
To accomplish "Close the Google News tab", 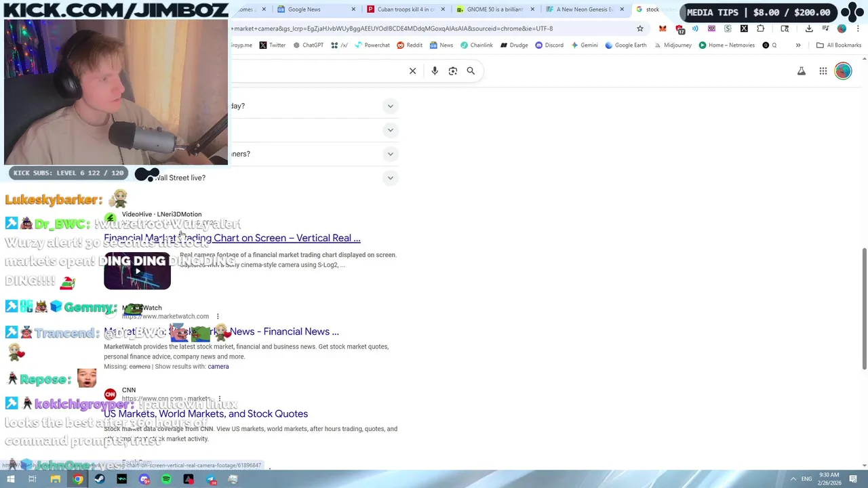I will (353, 9).
